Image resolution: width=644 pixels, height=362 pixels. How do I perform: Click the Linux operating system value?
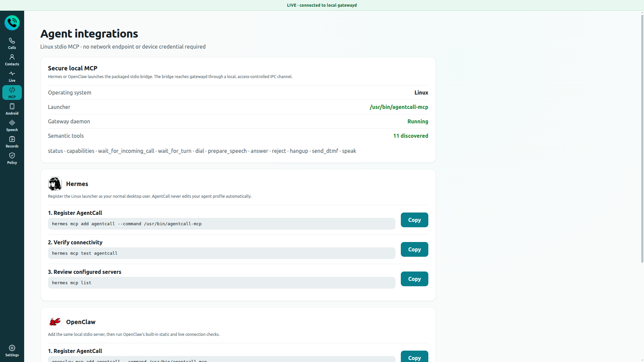point(421,93)
